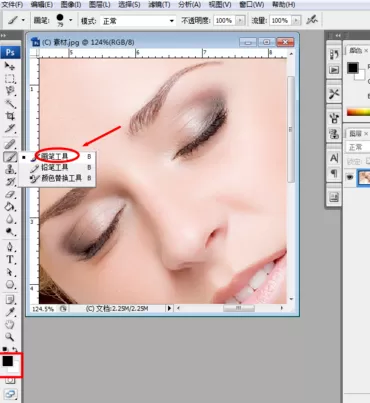Select the Notes tool
This screenshot has width=370, height=403.
pyautogui.click(x=10, y=300)
